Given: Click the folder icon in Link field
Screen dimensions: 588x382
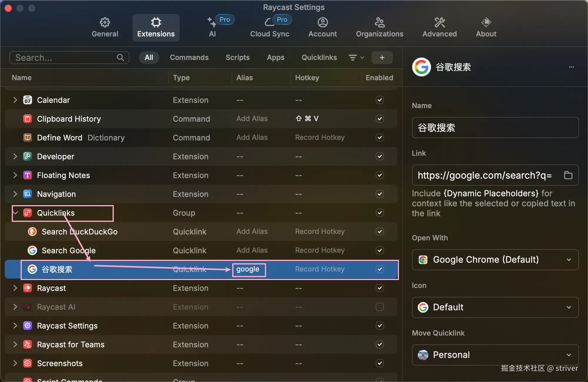Looking at the screenshot, I should (568, 175).
